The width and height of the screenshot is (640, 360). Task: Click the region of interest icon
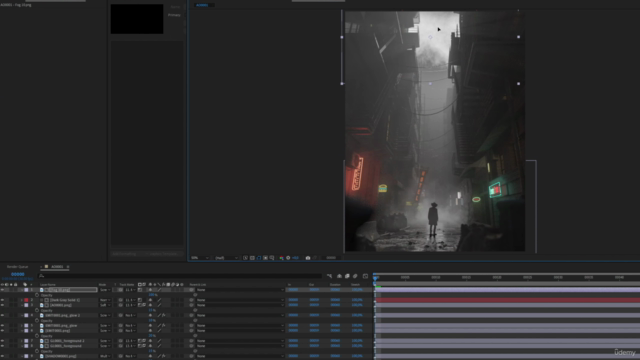tap(265, 258)
